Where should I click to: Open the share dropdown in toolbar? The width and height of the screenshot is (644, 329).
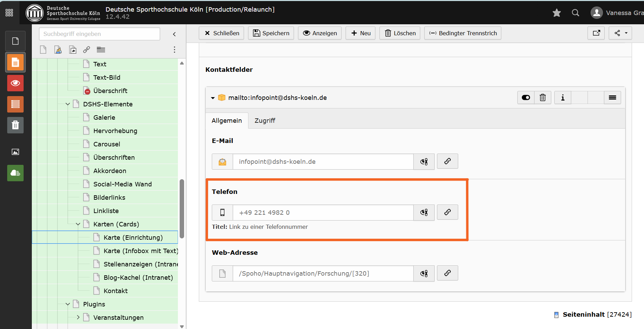click(620, 33)
